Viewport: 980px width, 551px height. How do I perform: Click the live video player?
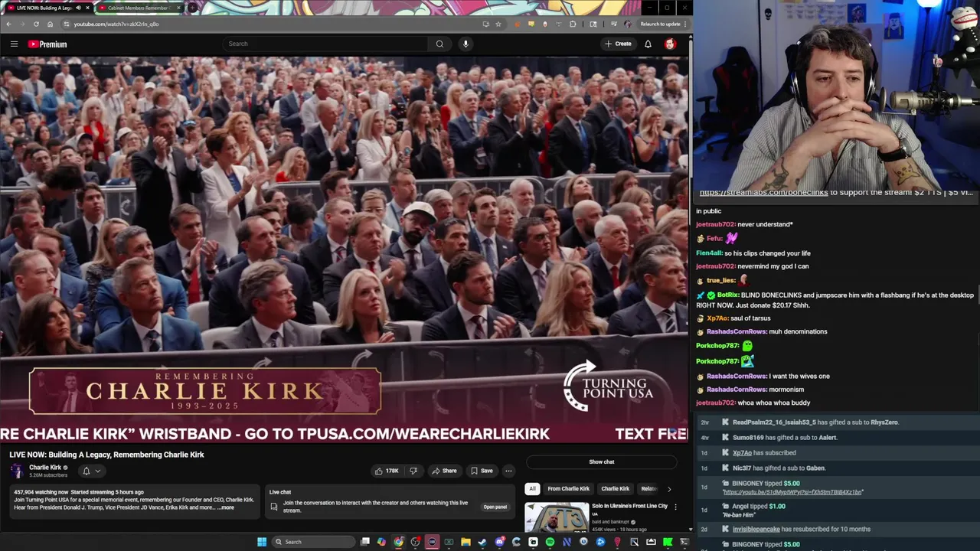click(x=344, y=249)
